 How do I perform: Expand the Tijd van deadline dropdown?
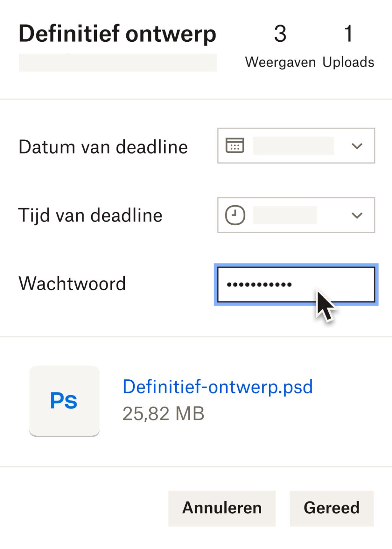[x=357, y=215]
